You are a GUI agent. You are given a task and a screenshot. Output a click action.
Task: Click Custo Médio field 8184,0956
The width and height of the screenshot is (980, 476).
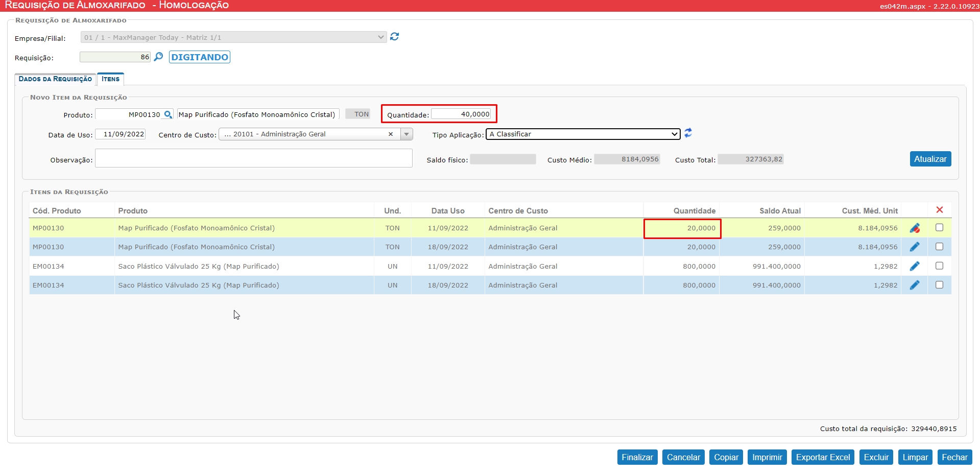627,159
